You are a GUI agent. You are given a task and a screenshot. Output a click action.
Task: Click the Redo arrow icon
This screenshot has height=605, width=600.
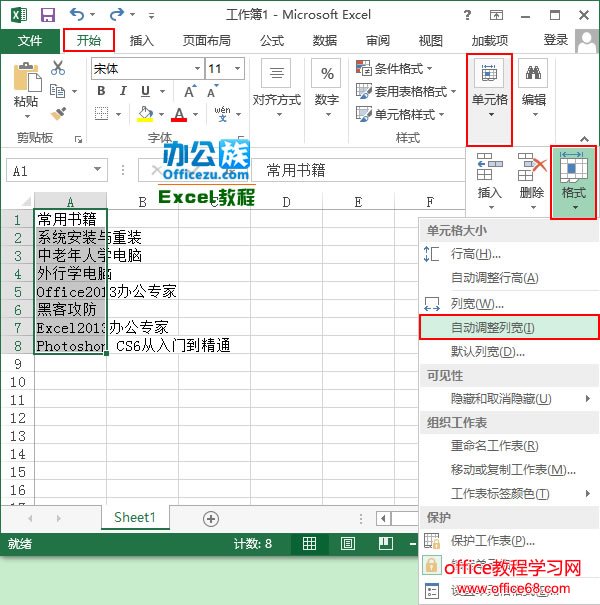(117, 15)
